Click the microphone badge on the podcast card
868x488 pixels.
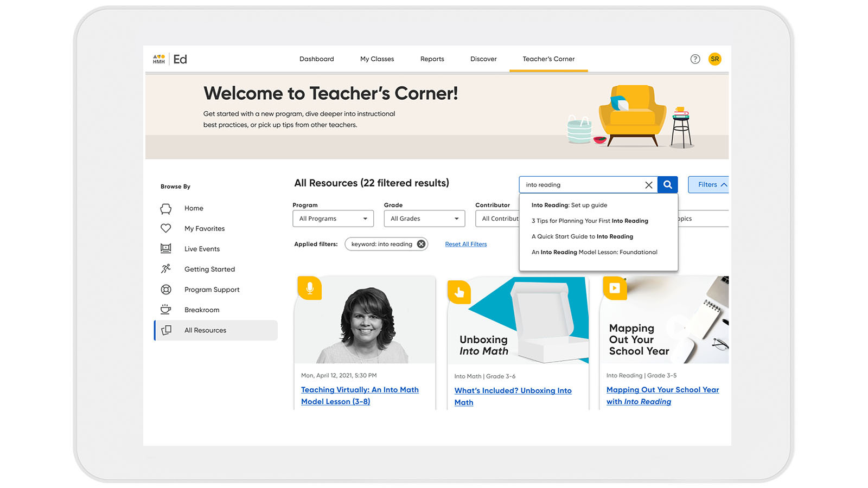[x=310, y=288]
